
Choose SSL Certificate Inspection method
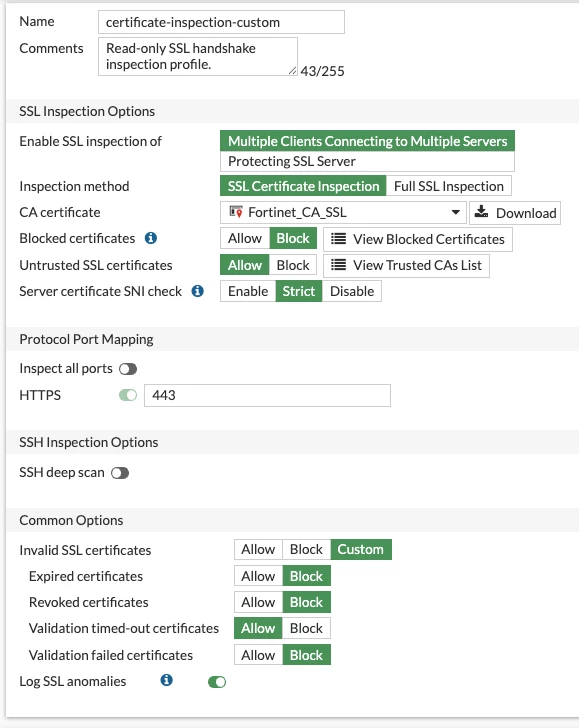[303, 186]
